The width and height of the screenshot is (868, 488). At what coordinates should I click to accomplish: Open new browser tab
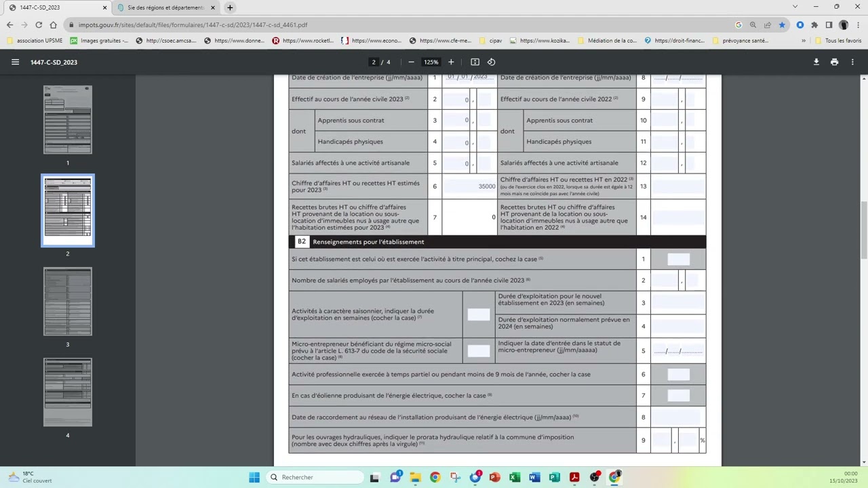coord(230,7)
